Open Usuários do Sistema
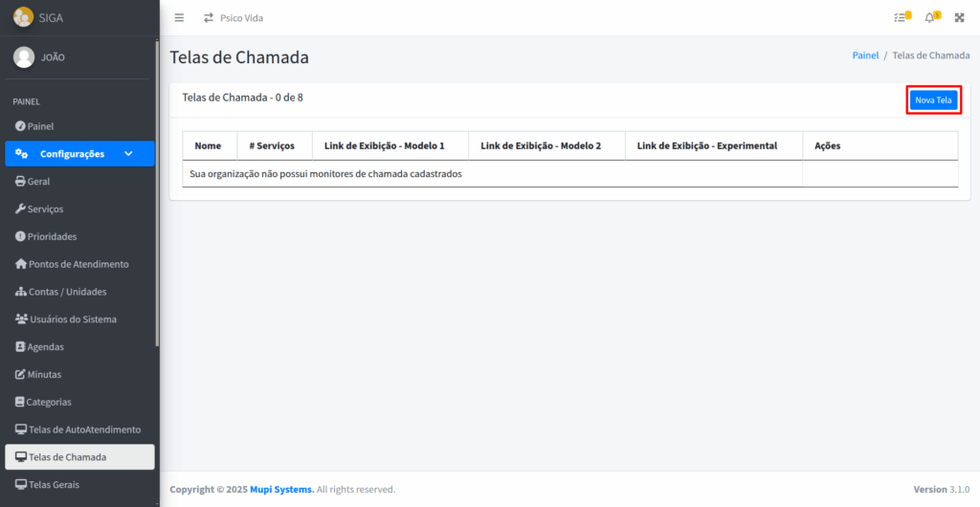This screenshot has width=980, height=507. point(80,320)
